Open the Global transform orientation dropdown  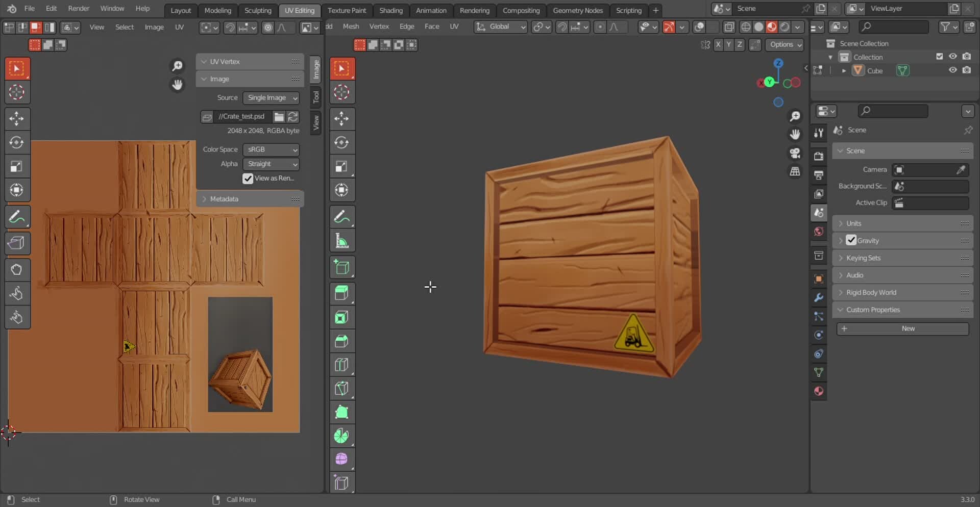click(x=500, y=27)
